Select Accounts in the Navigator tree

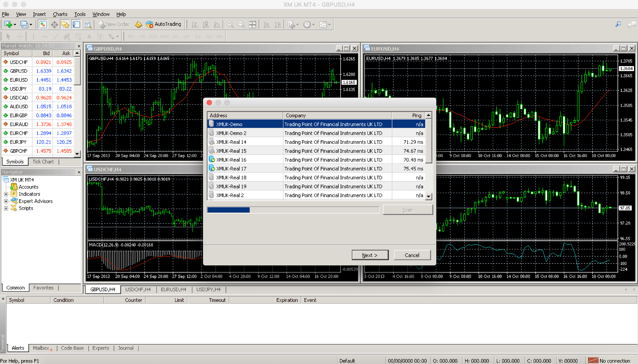pyautogui.click(x=28, y=187)
